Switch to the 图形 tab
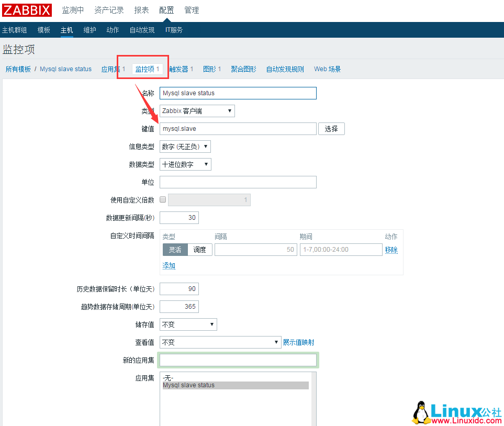The image size is (504, 426). pos(209,69)
